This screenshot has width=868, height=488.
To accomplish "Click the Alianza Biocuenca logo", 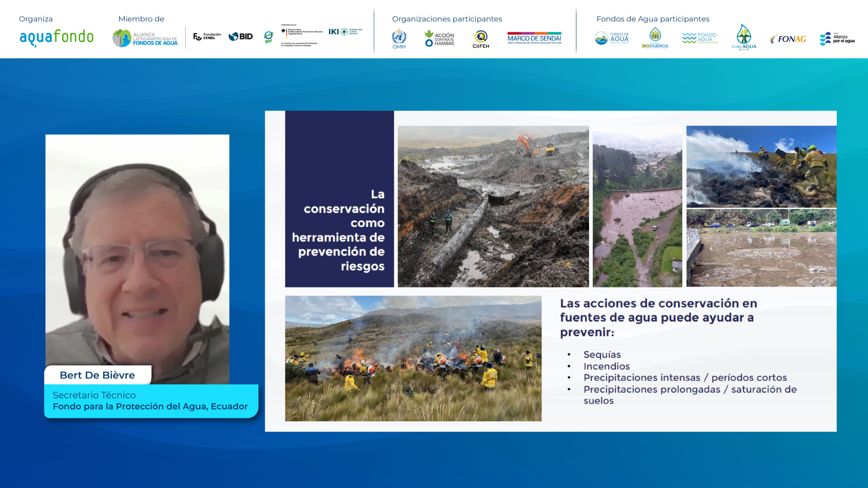I will 655,38.
